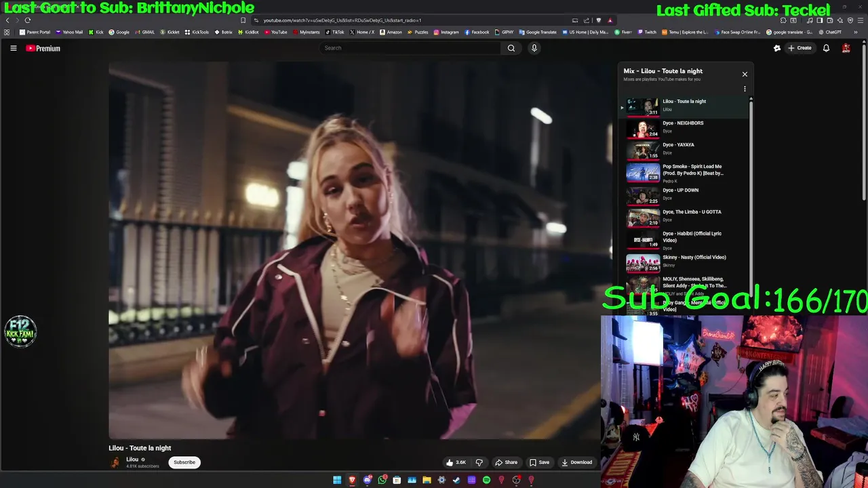
Task: Go to the YouTube Premium home logo
Action: [43, 48]
